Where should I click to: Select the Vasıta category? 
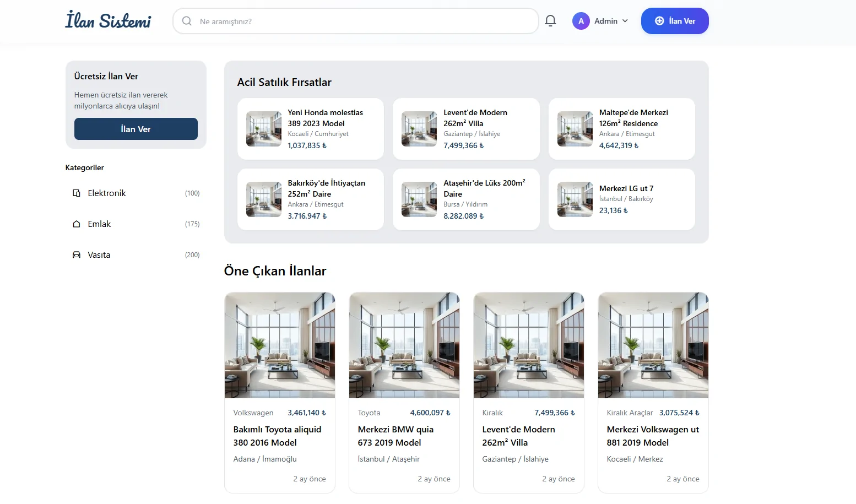click(99, 255)
